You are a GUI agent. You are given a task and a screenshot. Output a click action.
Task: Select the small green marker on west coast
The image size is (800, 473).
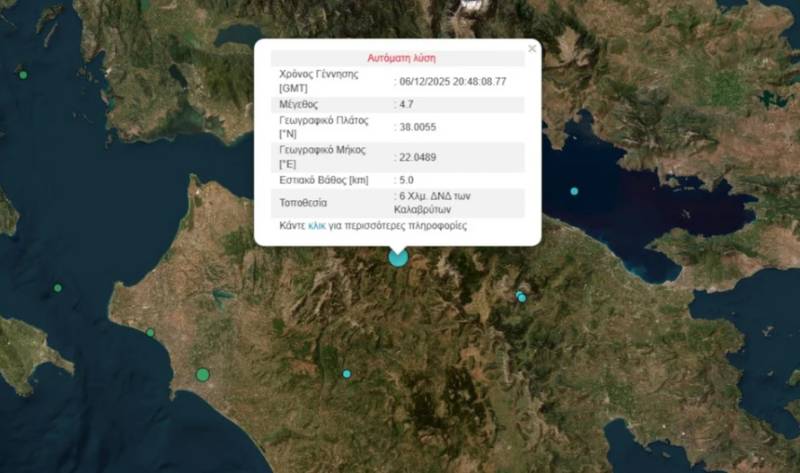(150, 332)
